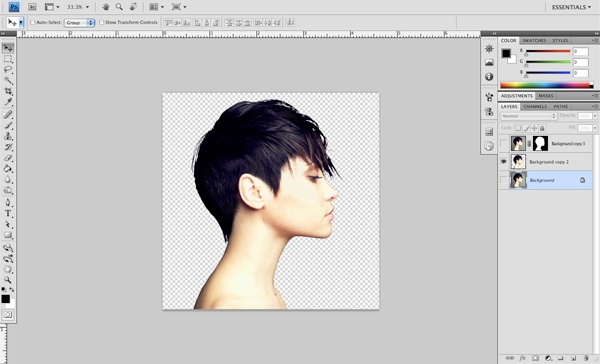Select the Healing Brush tool
600x364 pixels.
tap(8, 114)
